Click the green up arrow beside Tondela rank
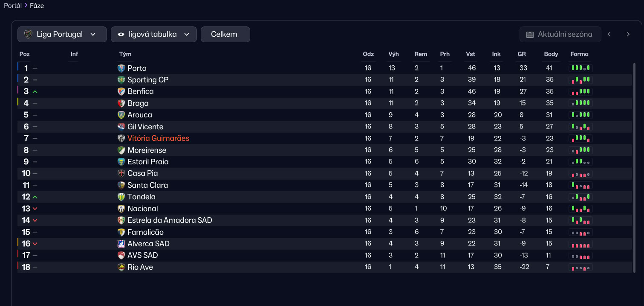The width and height of the screenshot is (644, 306). pyautogui.click(x=35, y=197)
